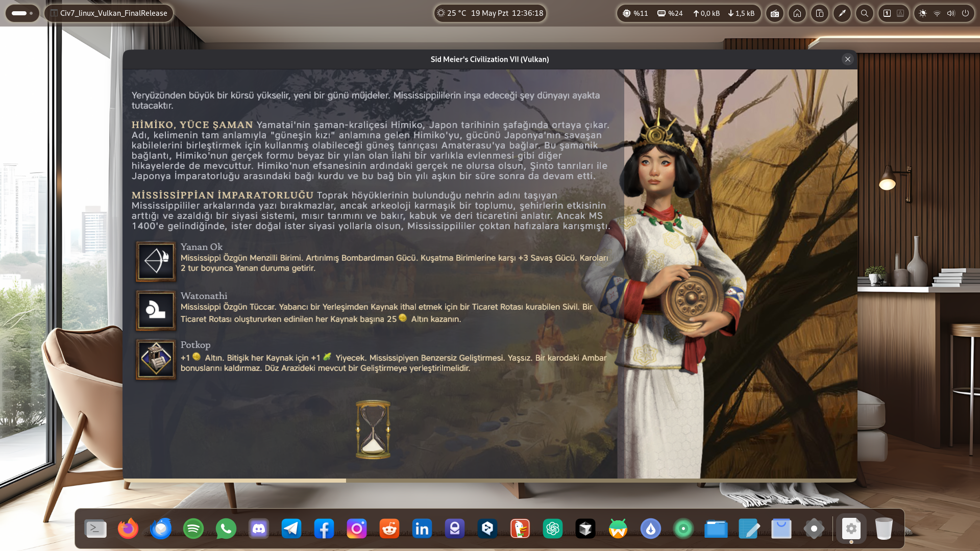The width and height of the screenshot is (980, 551).
Task: Open Spotify from the dock
Action: [x=193, y=529]
